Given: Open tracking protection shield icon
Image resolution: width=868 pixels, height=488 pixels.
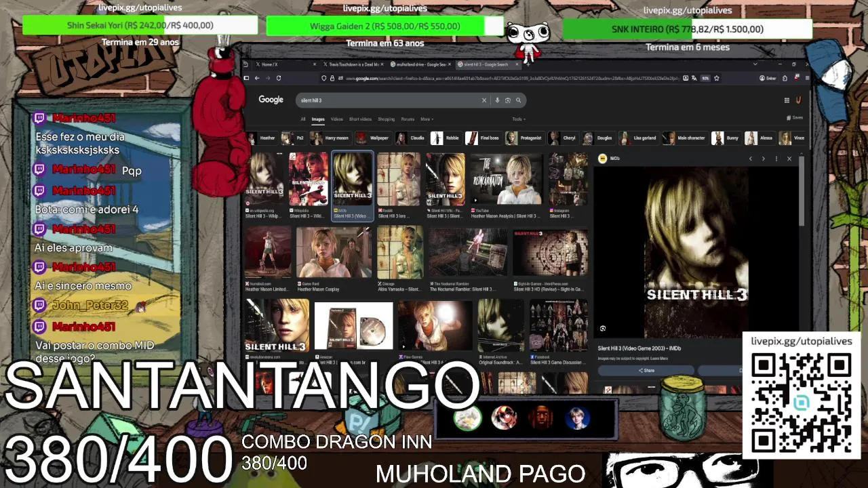Looking at the screenshot, I should tap(323, 78).
